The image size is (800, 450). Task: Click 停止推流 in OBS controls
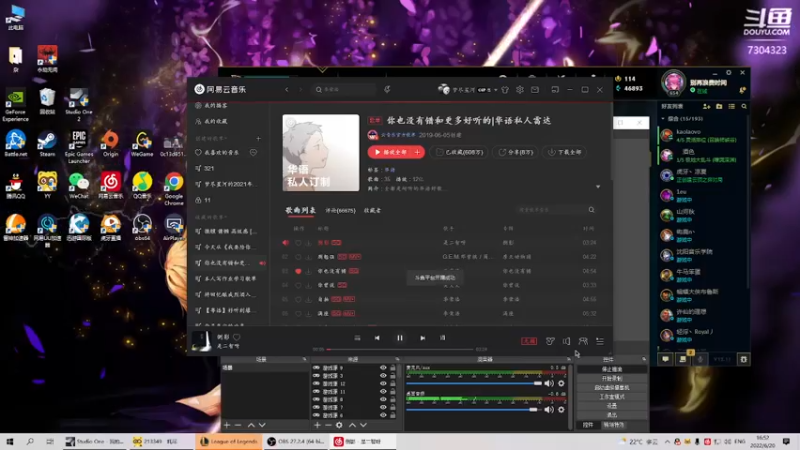(612, 369)
